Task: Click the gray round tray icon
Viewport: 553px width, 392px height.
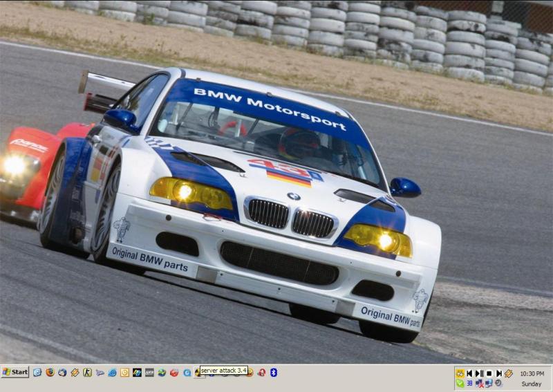Action: point(498,383)
